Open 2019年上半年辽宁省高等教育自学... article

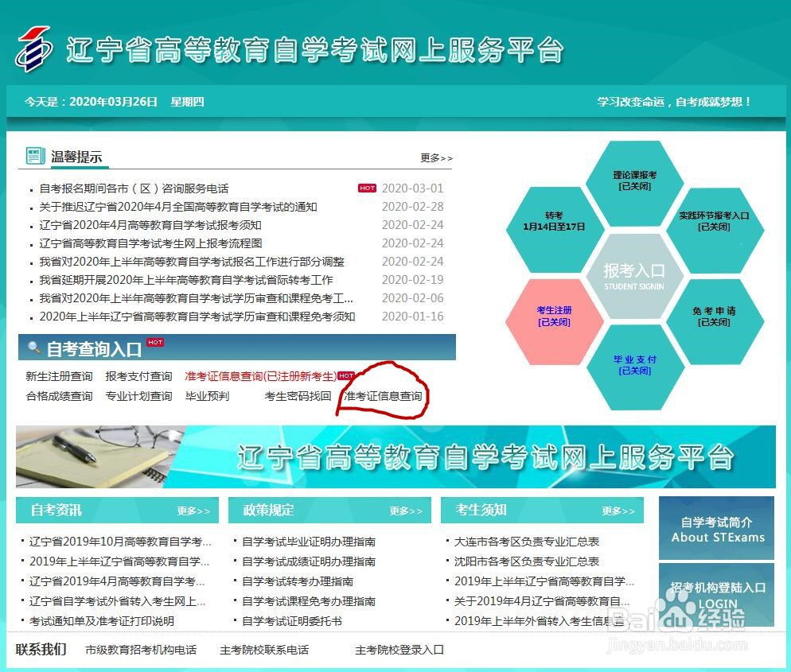coord(119,561)
